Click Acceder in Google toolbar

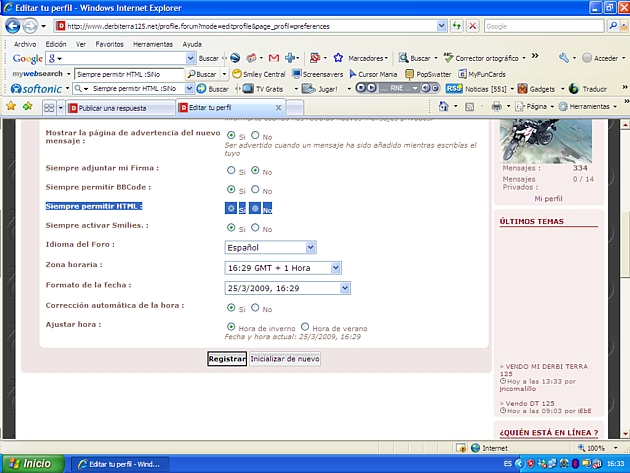601,58
